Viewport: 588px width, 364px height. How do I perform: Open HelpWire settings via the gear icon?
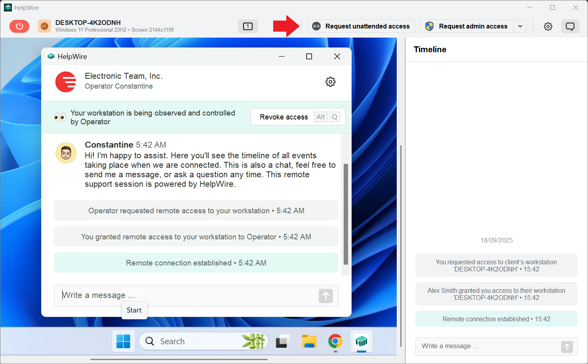click(548, 26)
